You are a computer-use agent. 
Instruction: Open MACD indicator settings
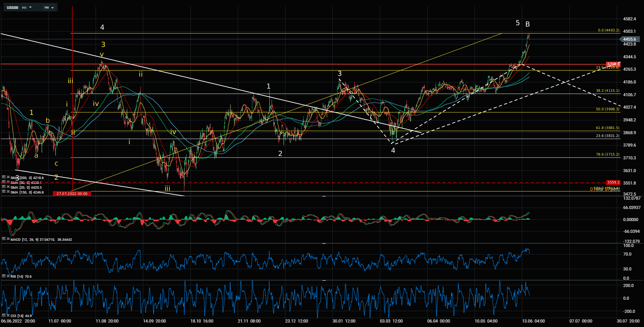(4, 239)
